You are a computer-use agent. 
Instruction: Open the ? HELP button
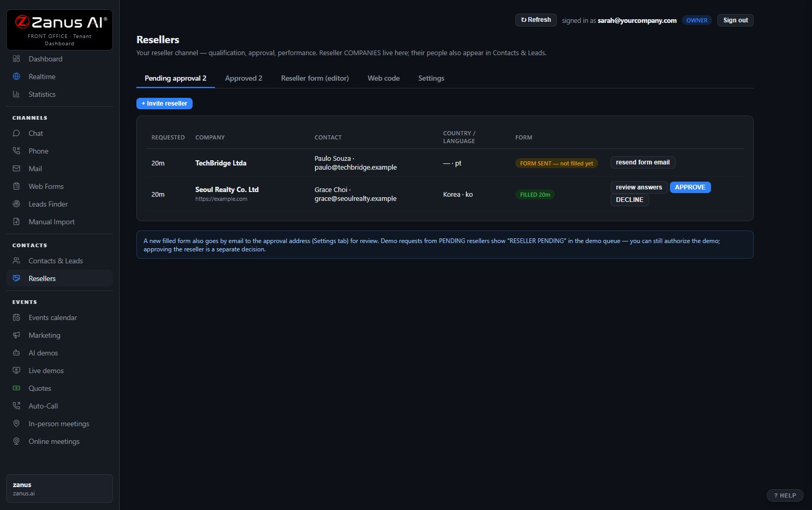[x=785, y=495]
